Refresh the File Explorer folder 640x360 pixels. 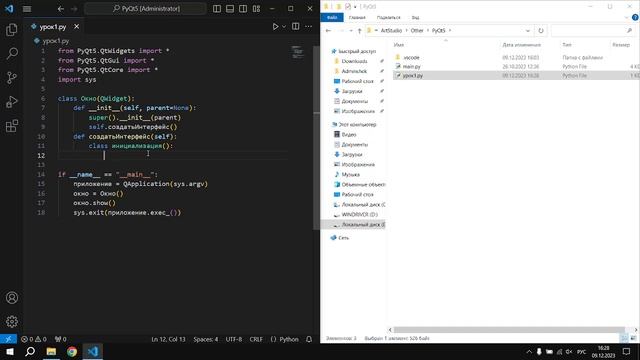click(541, 31)
